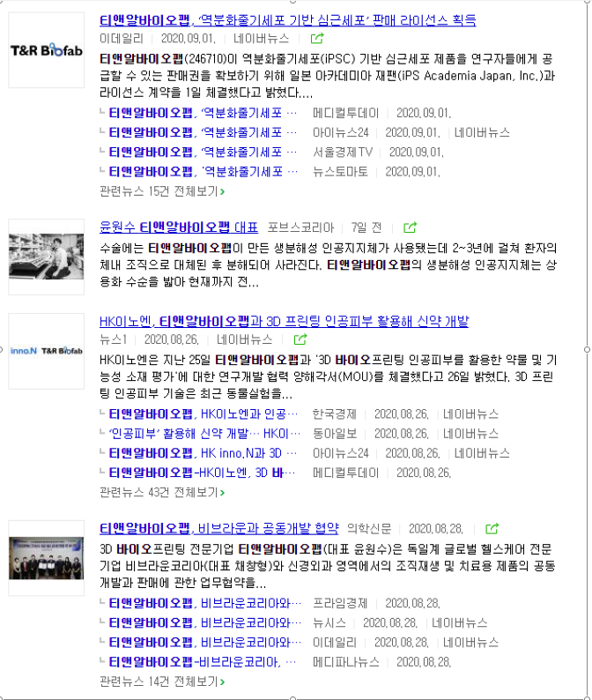The width and height of the screenshot is (592, 700).
Task: Click 네이버뉴스 link after 뉴스1 2020.08.26
Action: (x=245, y=339)
